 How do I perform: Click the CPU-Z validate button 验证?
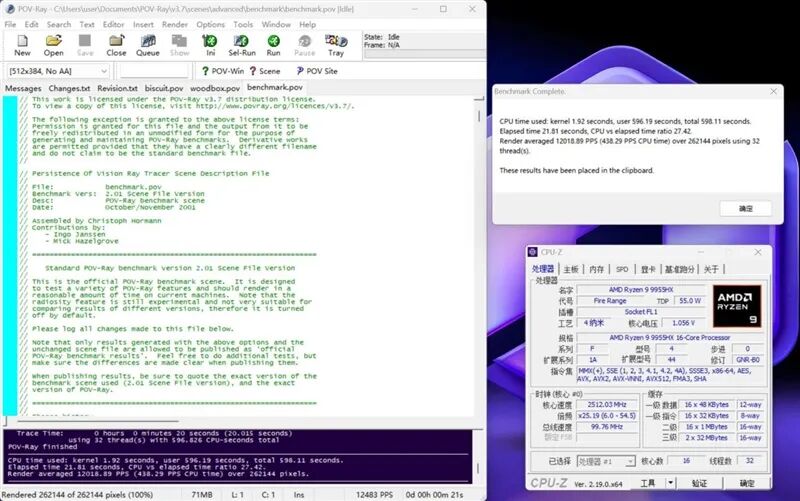699,483
